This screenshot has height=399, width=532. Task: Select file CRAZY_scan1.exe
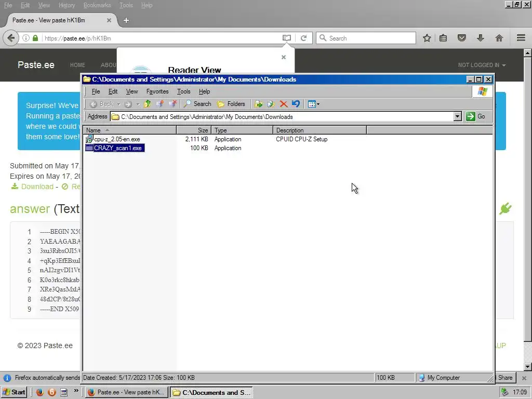118,148
